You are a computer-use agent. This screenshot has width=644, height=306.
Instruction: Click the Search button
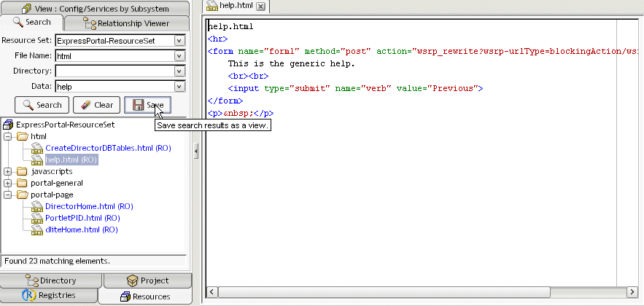click(42, 105)
